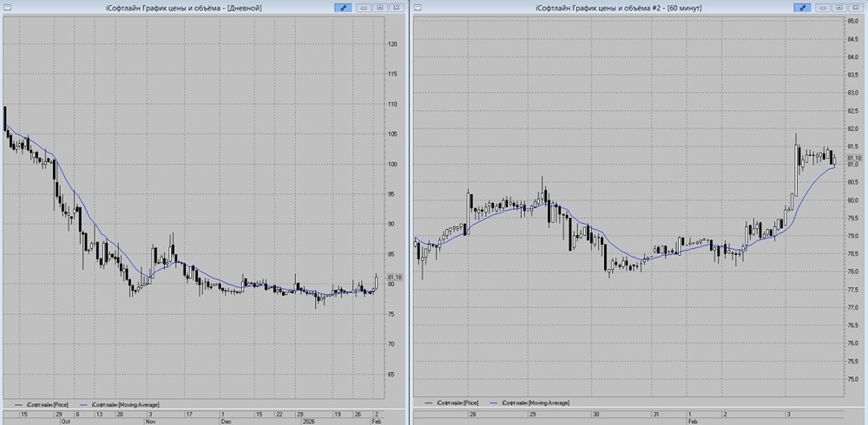Click the 78.0 level on hourly price axis

[853, 271]
